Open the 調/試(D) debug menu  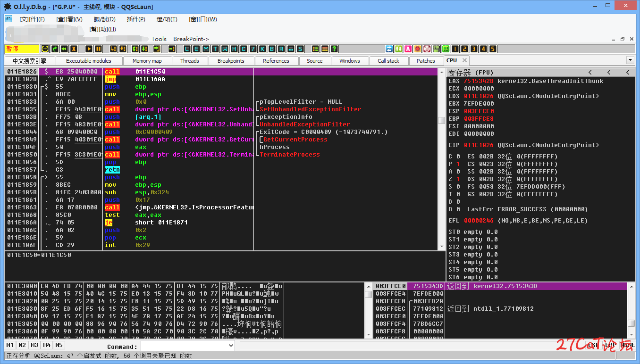104,19
